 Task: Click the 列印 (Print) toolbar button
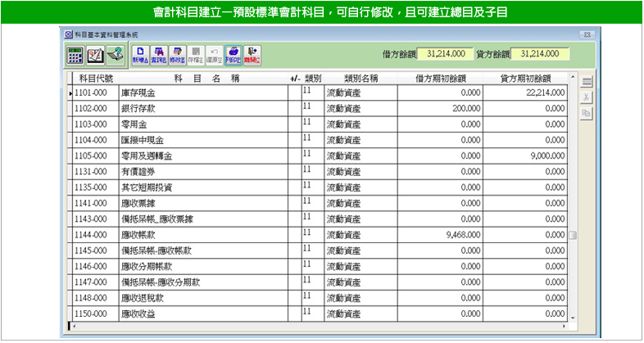tap(233, 55)
